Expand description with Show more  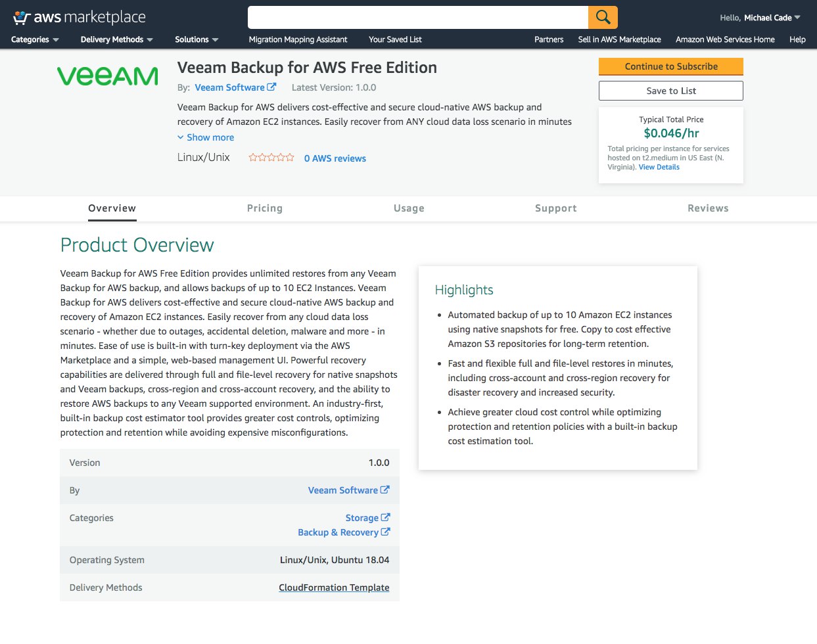206,137
